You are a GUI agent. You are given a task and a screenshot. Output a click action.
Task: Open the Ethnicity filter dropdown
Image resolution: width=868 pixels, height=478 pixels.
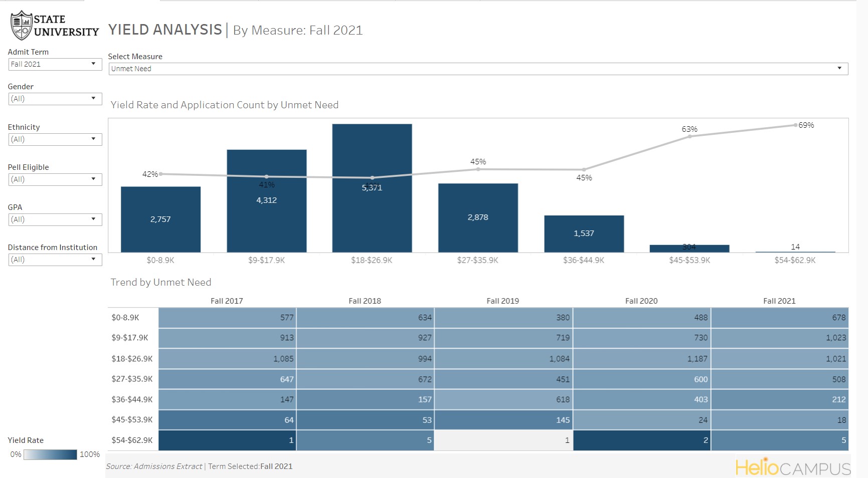click(55, 139)
